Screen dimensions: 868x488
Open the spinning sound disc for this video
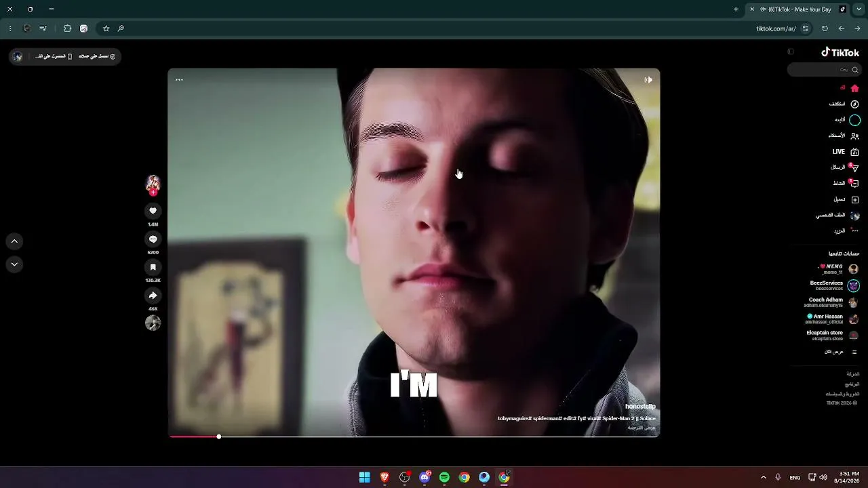coord(153,323)
